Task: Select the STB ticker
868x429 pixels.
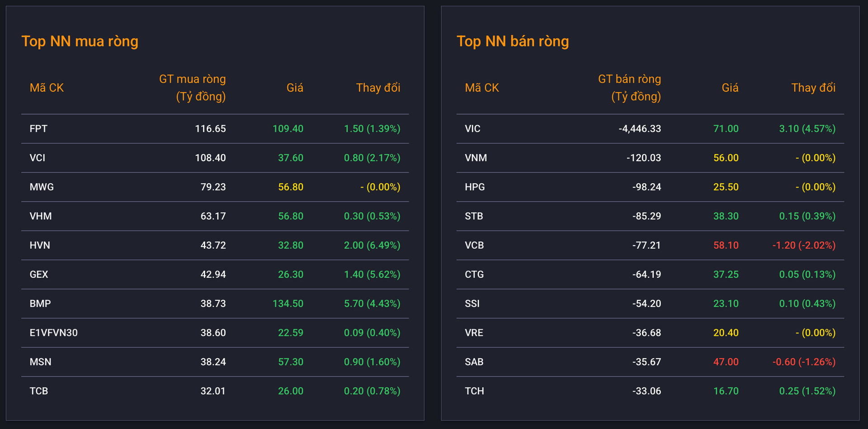Action: [x=474, y=216]
